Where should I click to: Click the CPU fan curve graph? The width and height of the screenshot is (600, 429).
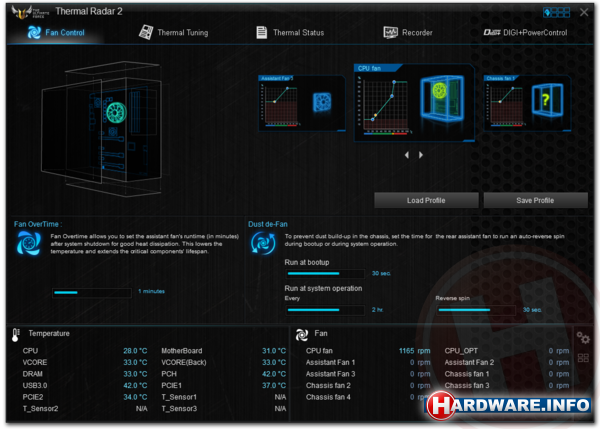click(384, 103)
